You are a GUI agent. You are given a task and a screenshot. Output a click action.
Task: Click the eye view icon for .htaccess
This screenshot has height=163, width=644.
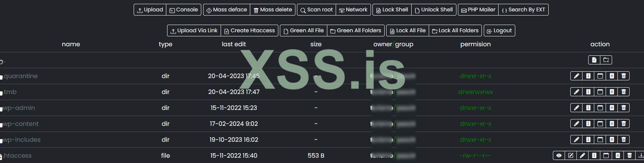pos(559,155)
